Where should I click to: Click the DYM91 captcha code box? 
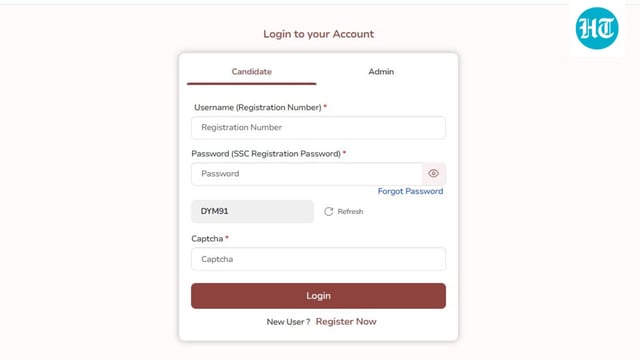(252, 211)
